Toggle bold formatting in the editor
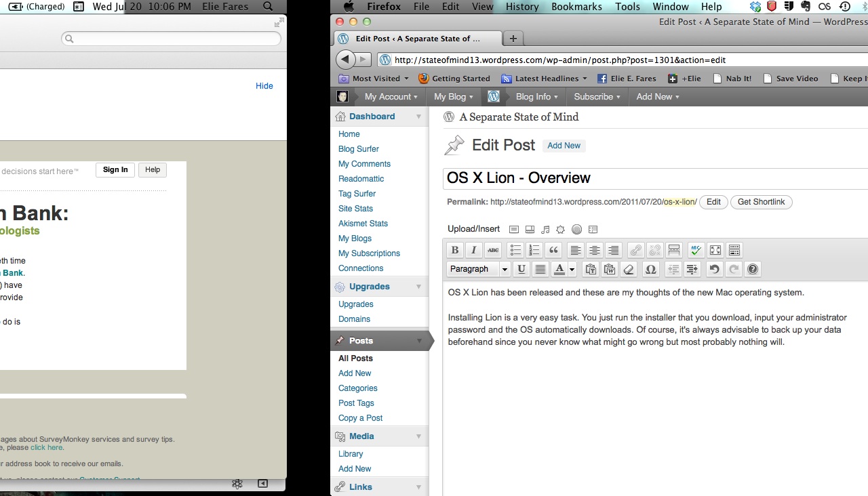The image size is (868, 496). point(455,250)
